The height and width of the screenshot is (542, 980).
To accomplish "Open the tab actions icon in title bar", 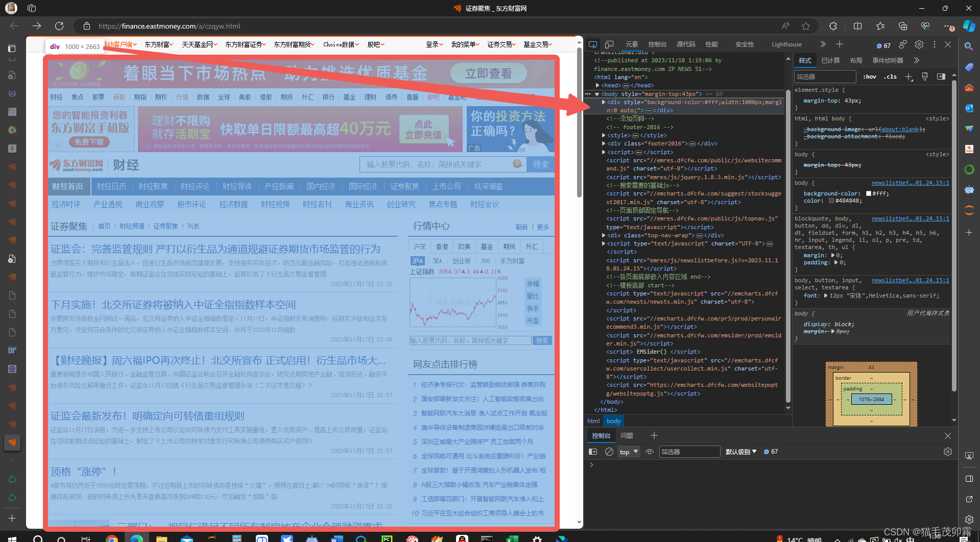I will [32, 8].
